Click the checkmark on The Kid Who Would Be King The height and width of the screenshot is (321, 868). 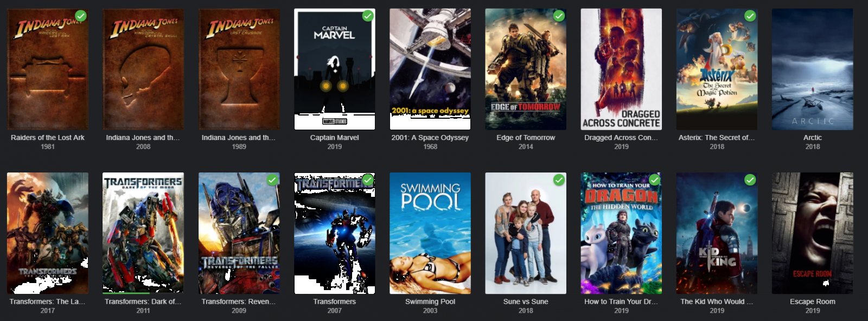(750, 179)
